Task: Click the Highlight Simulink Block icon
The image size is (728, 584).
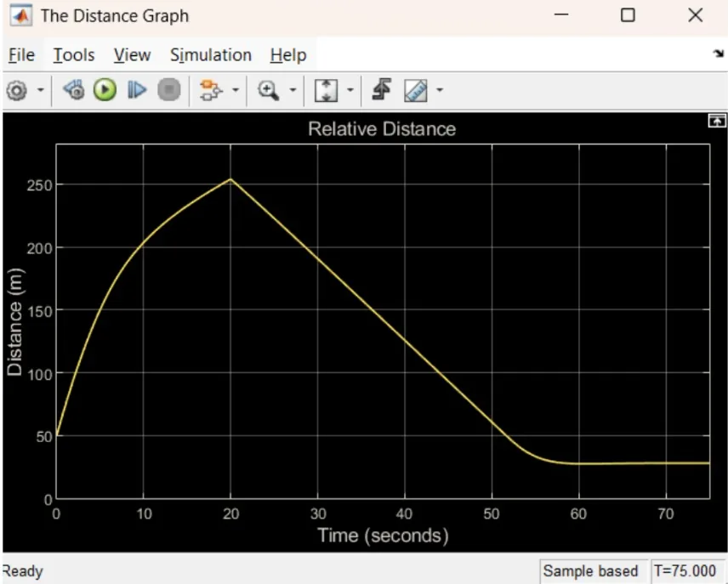Action: 210,89
